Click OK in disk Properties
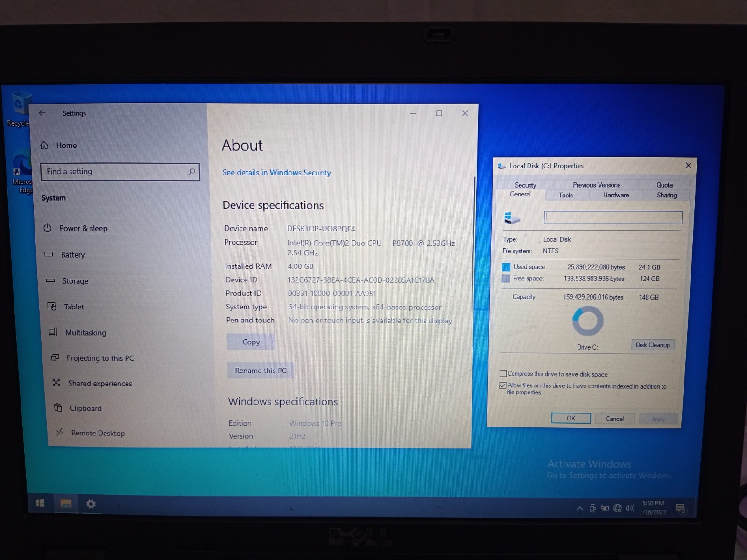Screen dimensions: 747x560 (571, 418)
